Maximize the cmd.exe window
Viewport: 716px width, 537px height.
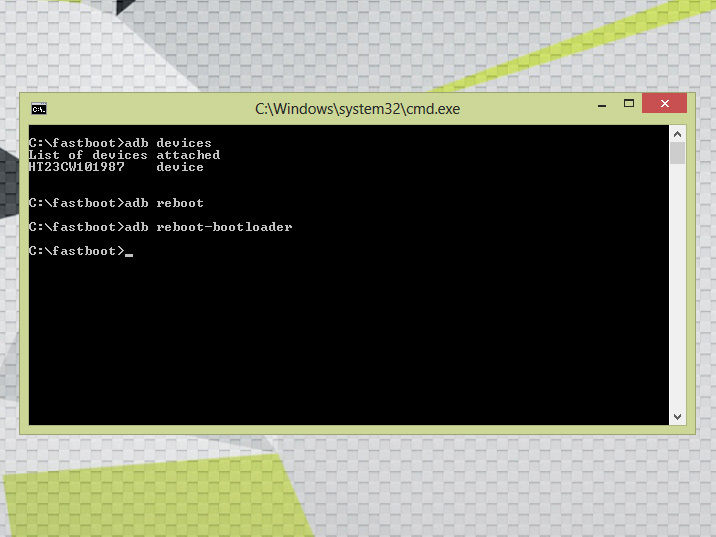[628, 104]
